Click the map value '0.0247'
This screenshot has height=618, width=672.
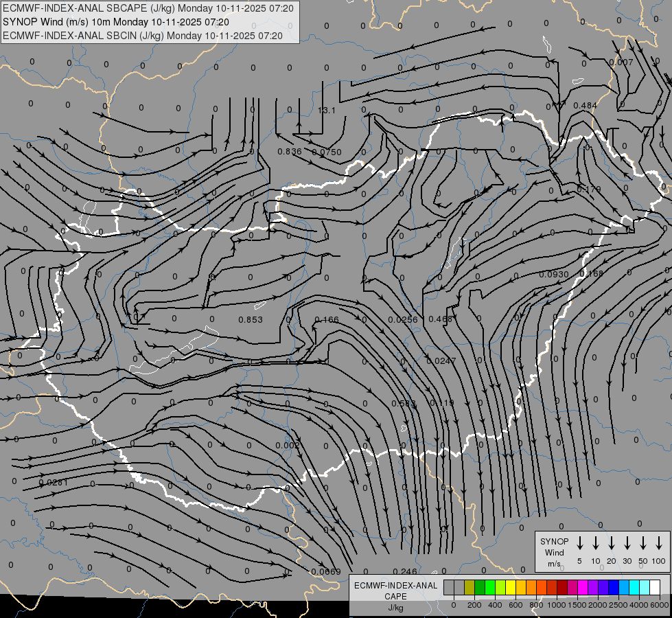[441, 360]
